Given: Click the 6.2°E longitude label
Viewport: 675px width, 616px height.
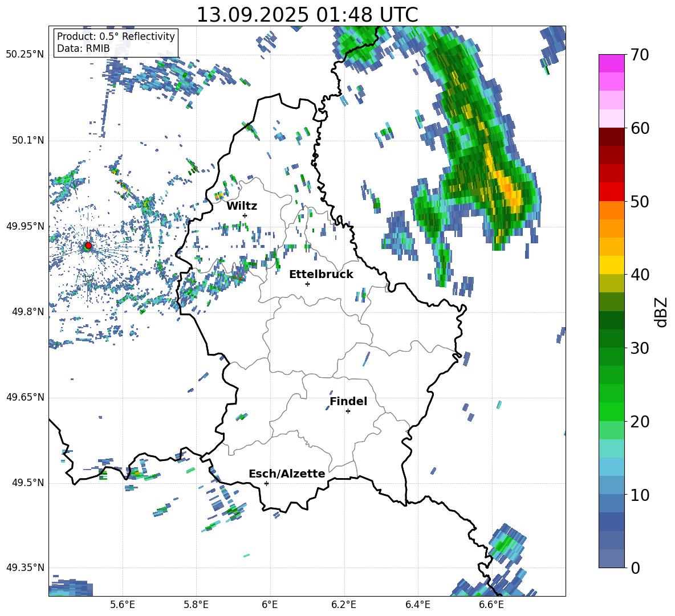Looking at the screenshot, I should (344, 605).
